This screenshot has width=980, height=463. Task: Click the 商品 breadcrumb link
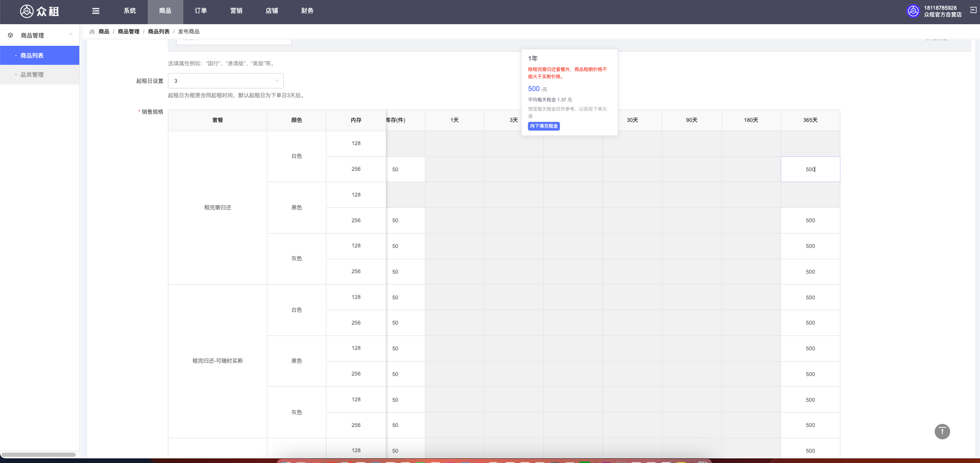click(104, 31)
